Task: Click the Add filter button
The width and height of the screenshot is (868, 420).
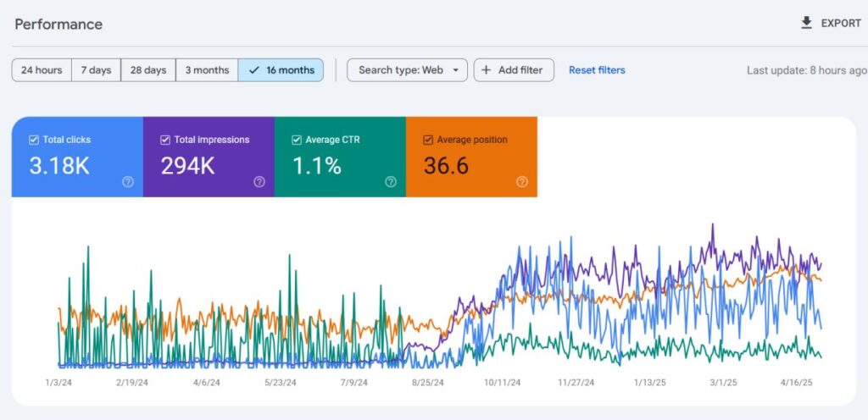Action: (x=514, y=70)
